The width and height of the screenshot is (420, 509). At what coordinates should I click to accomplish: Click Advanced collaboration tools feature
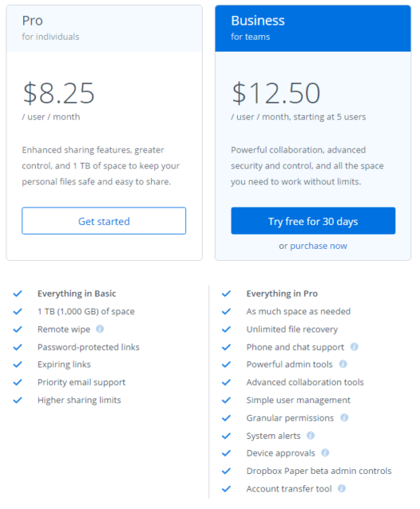tap(305, 382)
